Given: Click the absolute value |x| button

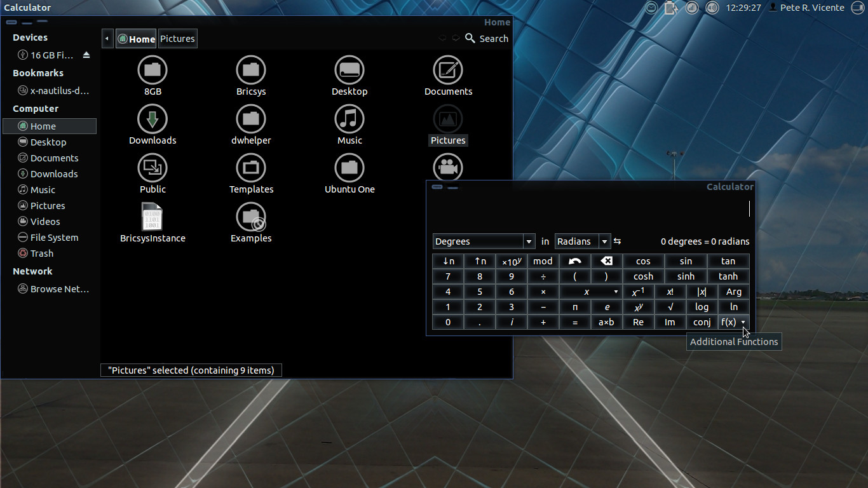Looking at the screenshot, I should pyautogui.click(x=702, y=292).
